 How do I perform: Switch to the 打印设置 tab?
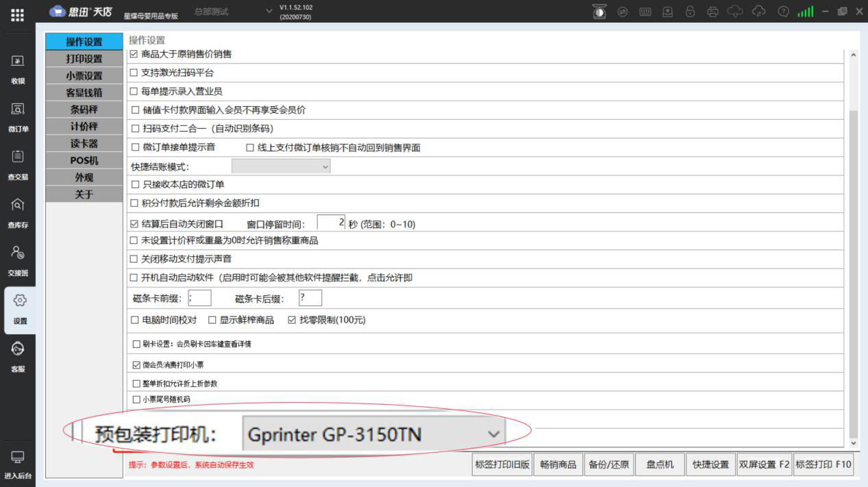tap(84, 59)
